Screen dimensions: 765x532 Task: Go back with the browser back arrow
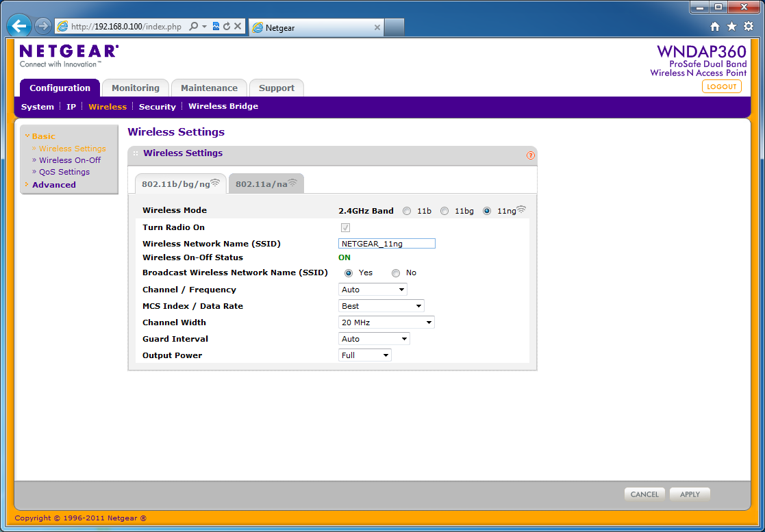19,26
